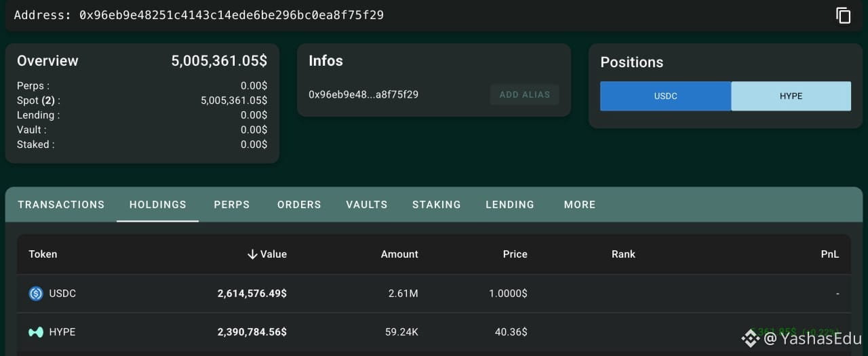Click the HYPE token icon
This screenshot has width=868, height=356.
click(x=36, y=332)
